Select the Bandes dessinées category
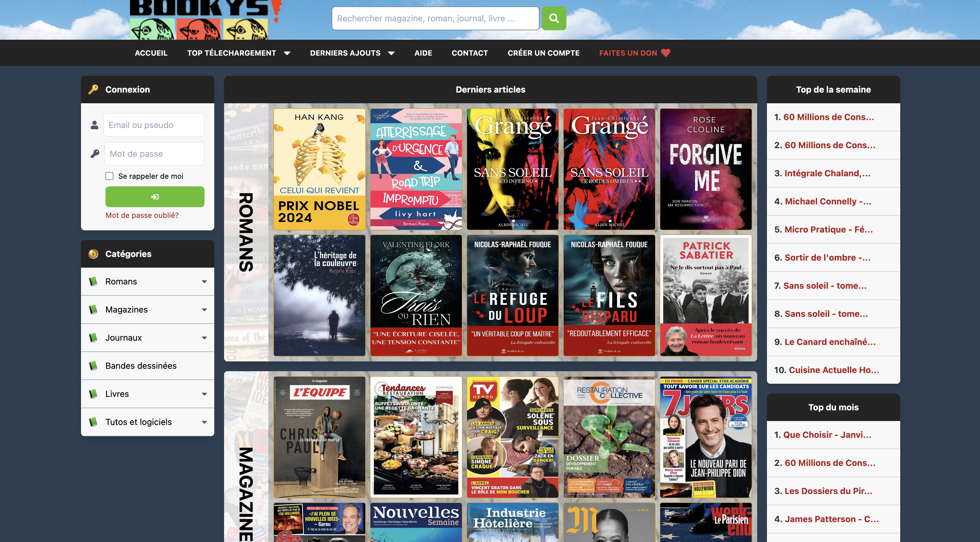The width and height of the screenshot is (980, 542). point(148,366)
